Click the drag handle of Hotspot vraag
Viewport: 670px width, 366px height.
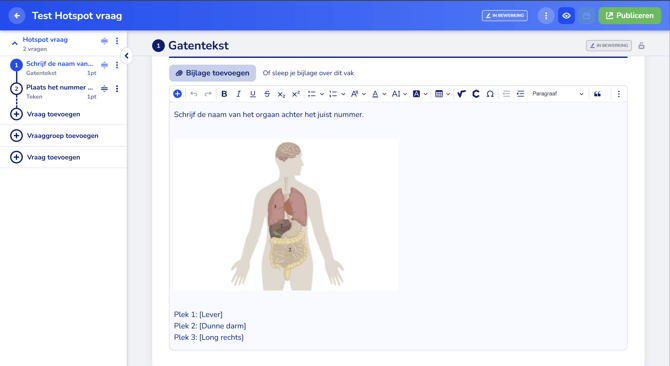point(104,41)
